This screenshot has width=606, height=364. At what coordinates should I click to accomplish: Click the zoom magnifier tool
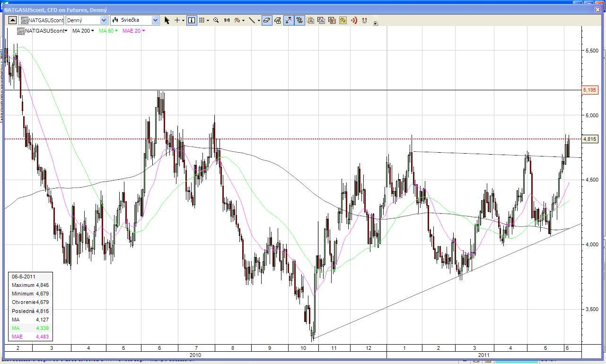point(216,20)
